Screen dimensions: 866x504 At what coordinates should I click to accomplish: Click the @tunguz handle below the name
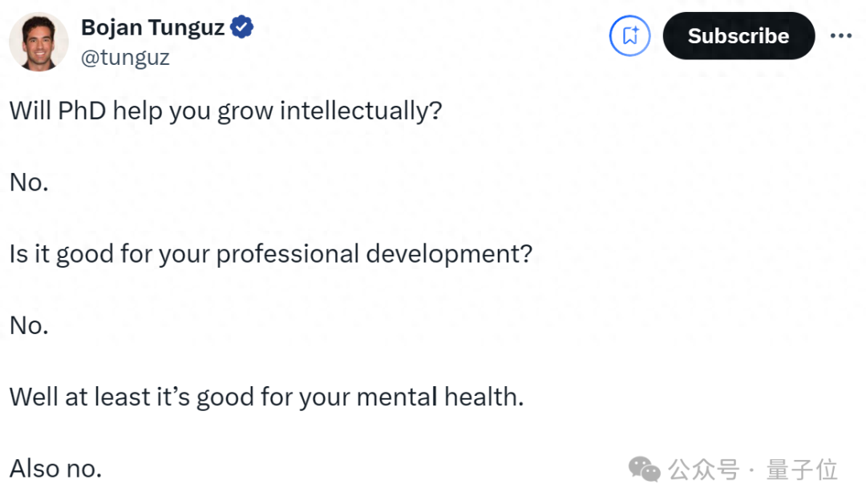pyautogui.click(x=126, y=56)
